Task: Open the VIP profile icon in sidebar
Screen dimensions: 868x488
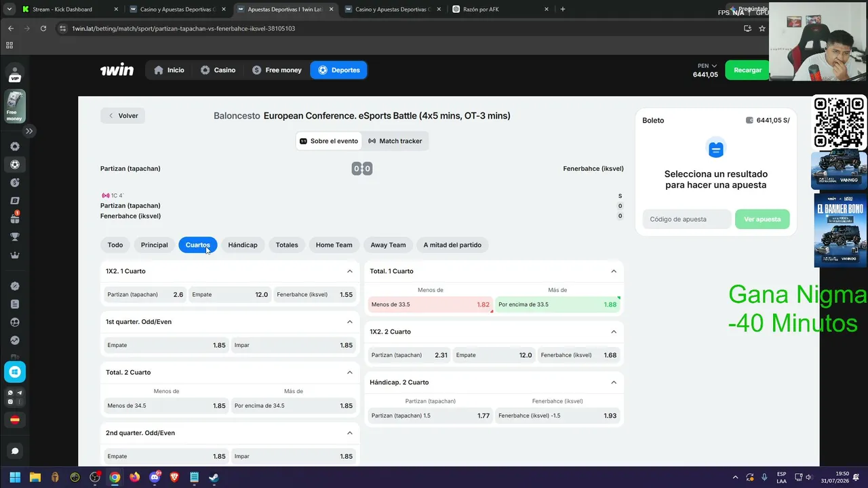Action: point(15,73)
